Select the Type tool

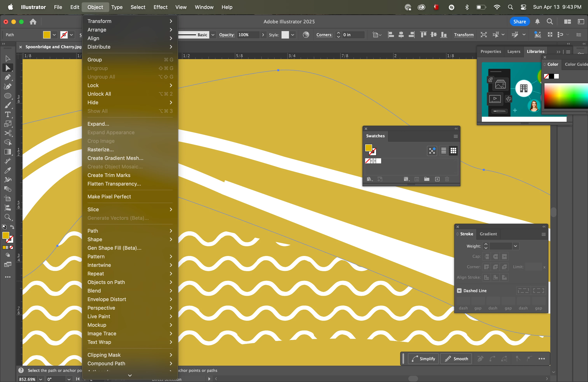point(8,115)
